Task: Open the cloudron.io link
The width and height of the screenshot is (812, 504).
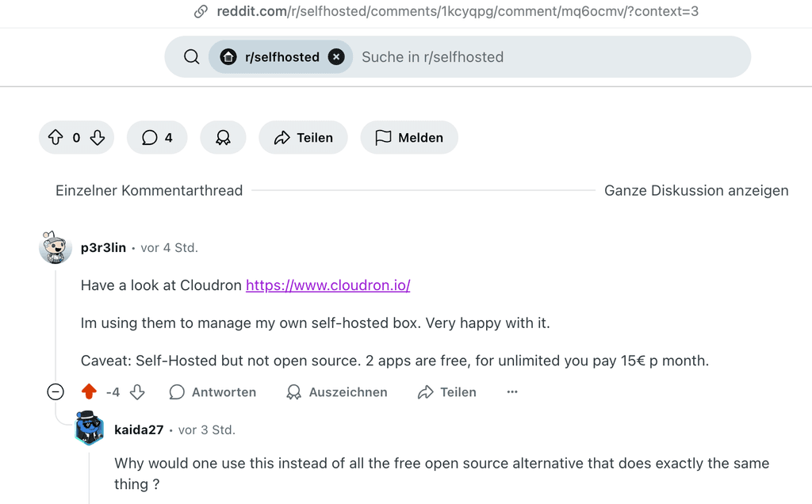Action: [x=327, y=285]
